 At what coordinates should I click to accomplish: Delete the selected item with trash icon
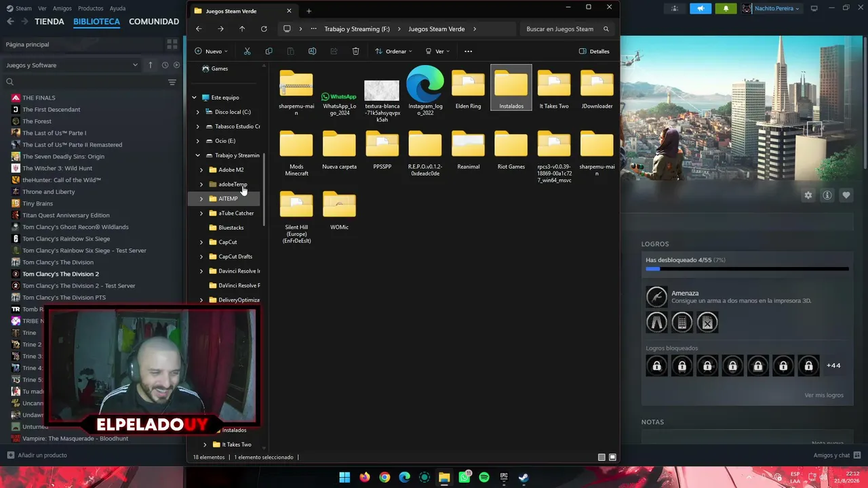[355, 52]
